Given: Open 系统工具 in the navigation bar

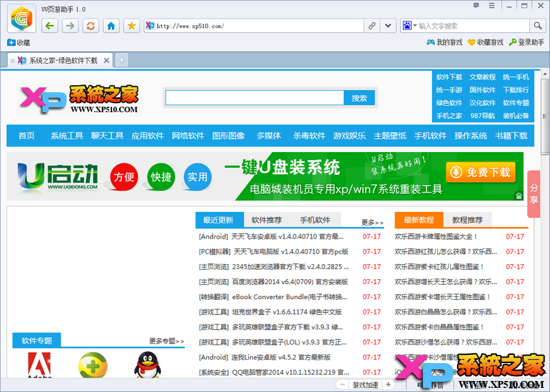Looking at the screenshot, I should [x=67, y=135].
